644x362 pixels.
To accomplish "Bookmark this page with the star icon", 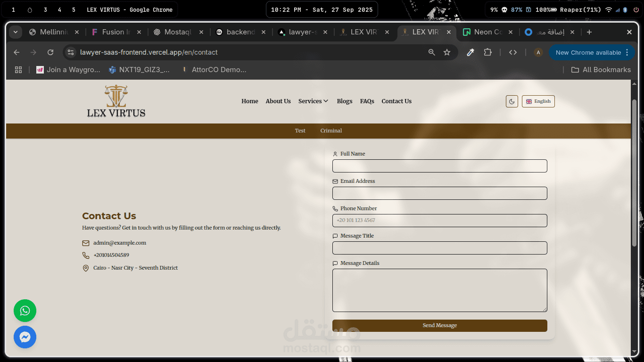I will click(447, 52).
